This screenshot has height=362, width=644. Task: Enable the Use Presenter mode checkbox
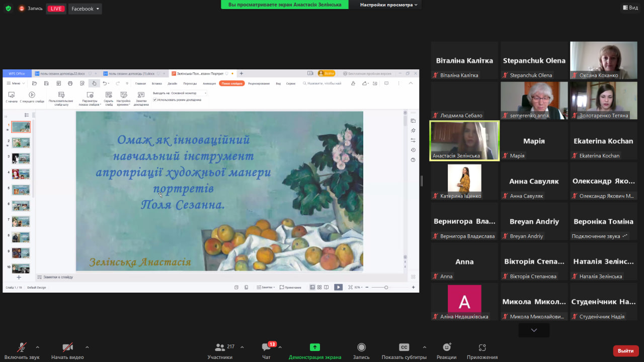155,100
